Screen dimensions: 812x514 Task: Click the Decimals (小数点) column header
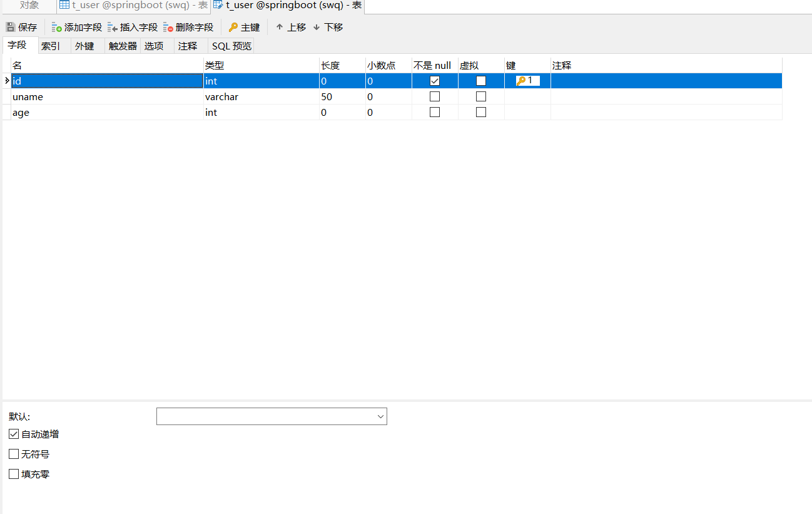388,65
